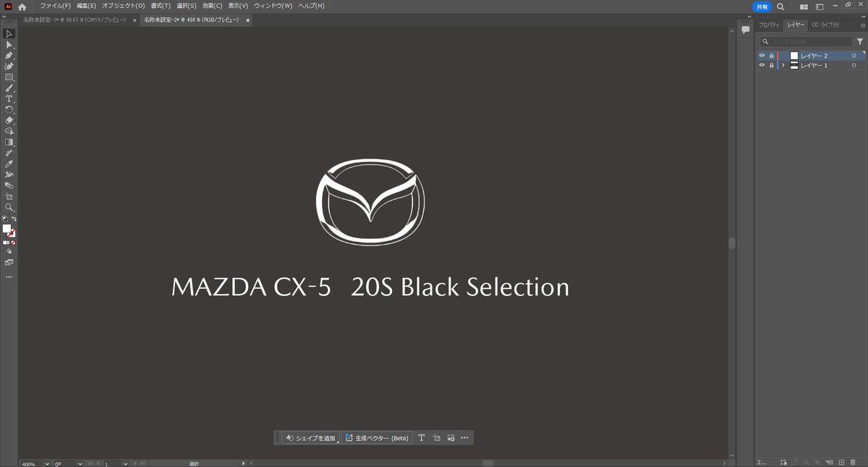868x467 pixels.
Task: Select the Curvature tool
Action: pyautogui.click(x=9, y=66)
